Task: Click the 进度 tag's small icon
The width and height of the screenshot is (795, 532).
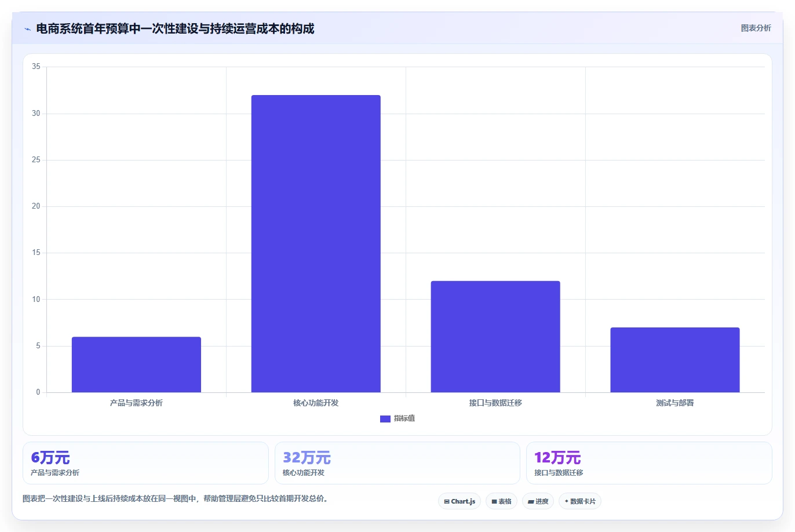Action: click(x=531, y=502)
